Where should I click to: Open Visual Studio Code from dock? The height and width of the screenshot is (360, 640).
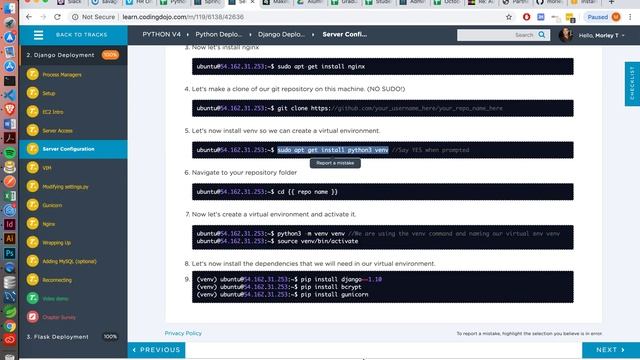pos(9,95)
